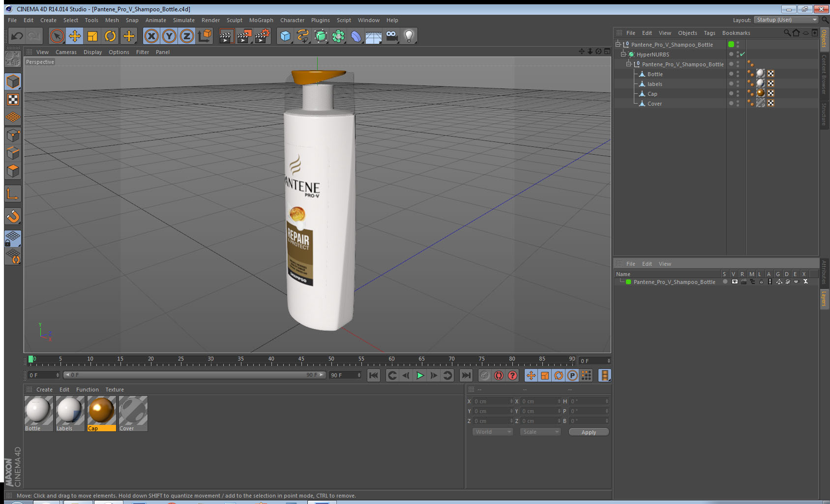Go to end of animation

tap(466, 376)
